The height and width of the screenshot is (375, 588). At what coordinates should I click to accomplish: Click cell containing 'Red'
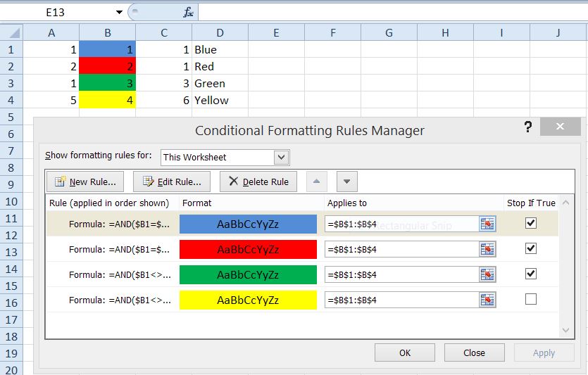[220, 66]
